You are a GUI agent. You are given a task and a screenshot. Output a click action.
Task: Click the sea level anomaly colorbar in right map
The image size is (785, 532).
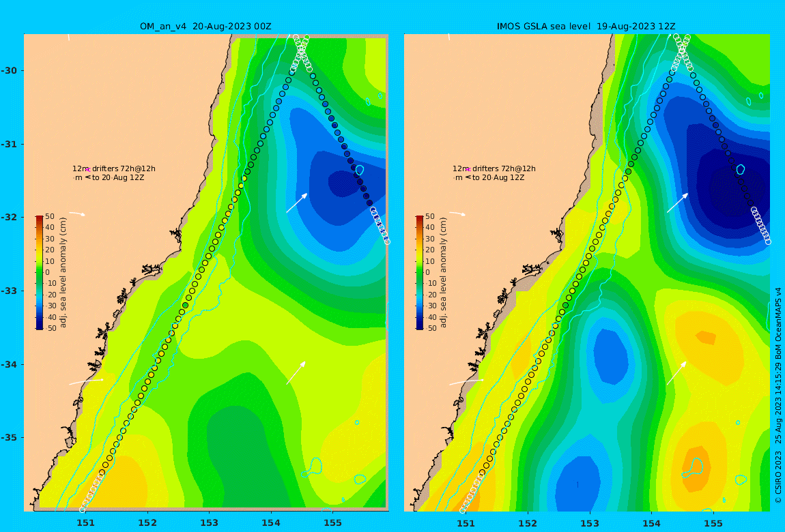point(420,273)
